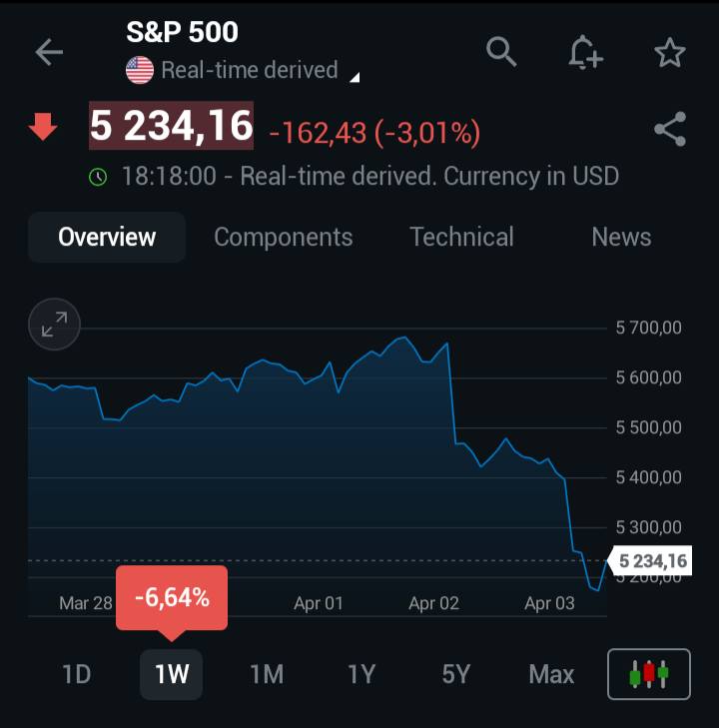Show the Max chart period

click(551, 674)
